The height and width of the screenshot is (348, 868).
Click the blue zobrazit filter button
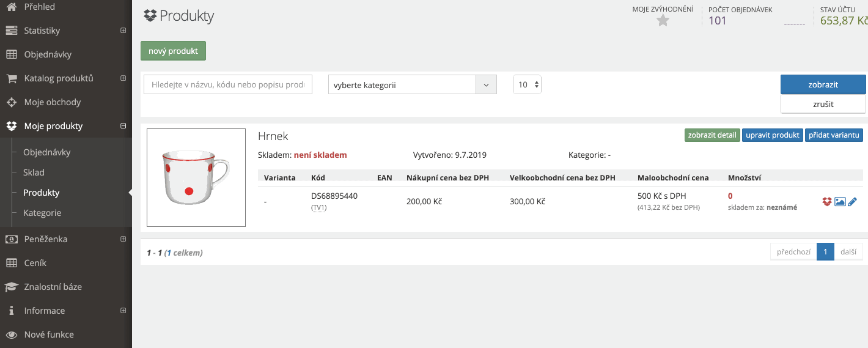[823, 84]
